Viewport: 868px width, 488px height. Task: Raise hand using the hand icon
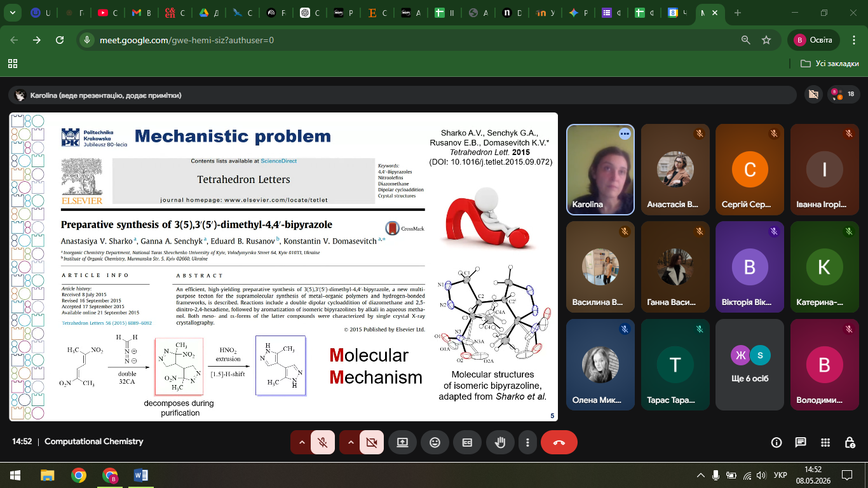(x=500, y=443)
